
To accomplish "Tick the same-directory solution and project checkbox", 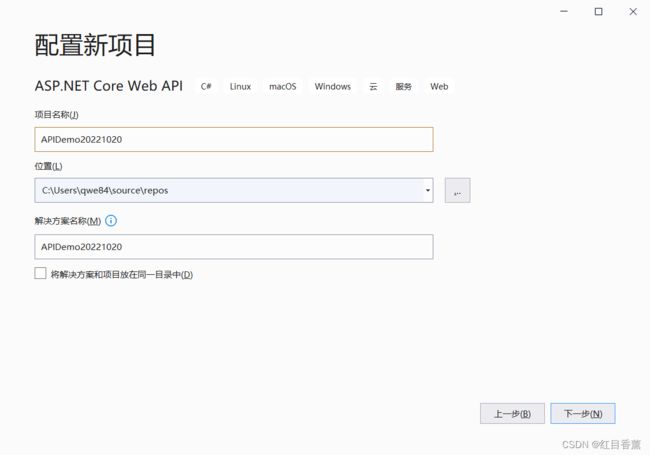I will point(40,273).
